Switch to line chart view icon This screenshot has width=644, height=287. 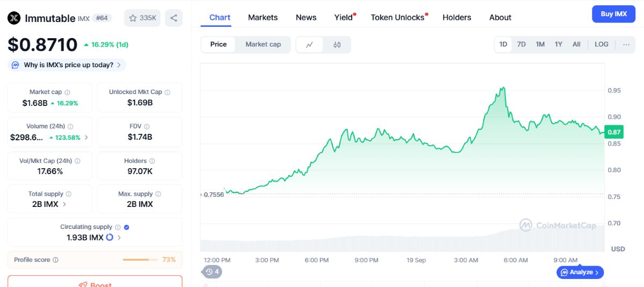click(x=310, y=45)
